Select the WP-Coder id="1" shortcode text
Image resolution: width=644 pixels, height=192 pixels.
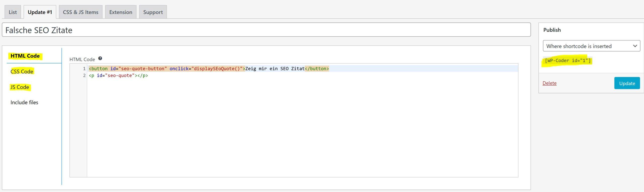click(568, 60)
